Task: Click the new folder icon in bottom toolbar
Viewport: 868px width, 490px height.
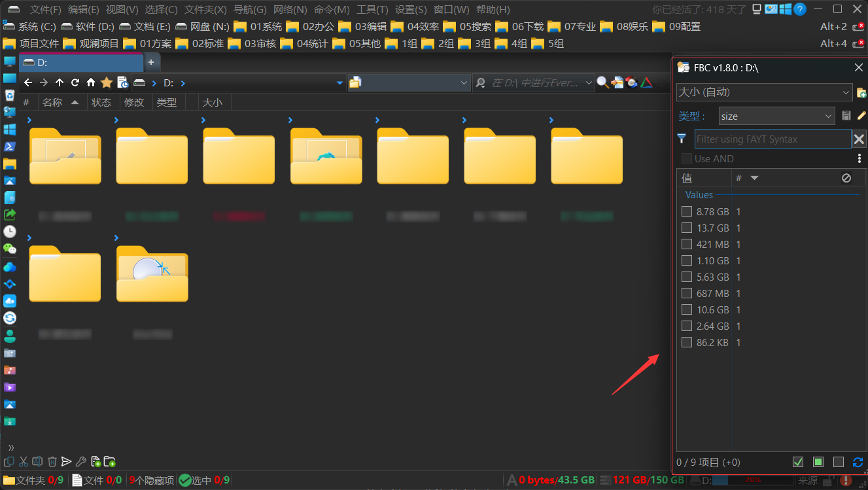Action: (x=110, y=462)
